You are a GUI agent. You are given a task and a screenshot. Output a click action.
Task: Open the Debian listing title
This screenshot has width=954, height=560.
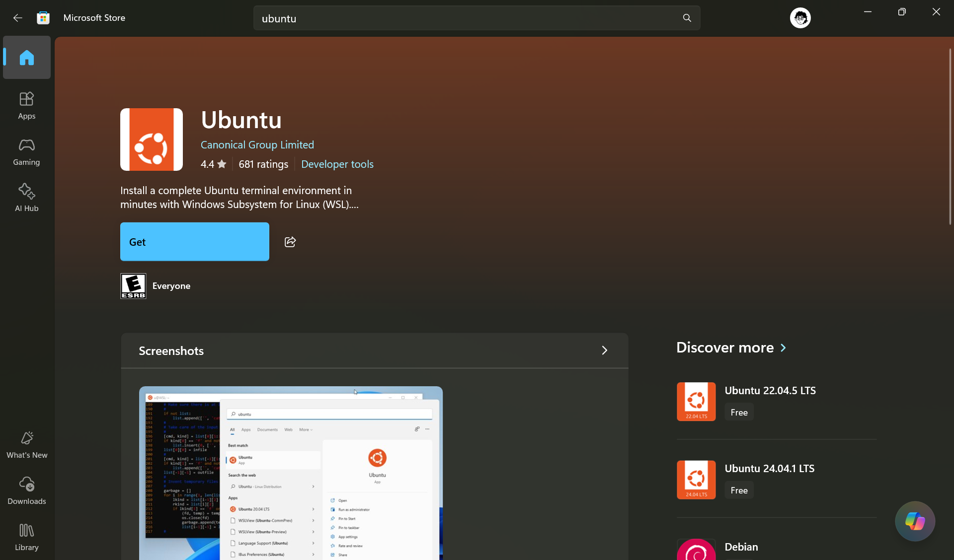pos(741,547)
